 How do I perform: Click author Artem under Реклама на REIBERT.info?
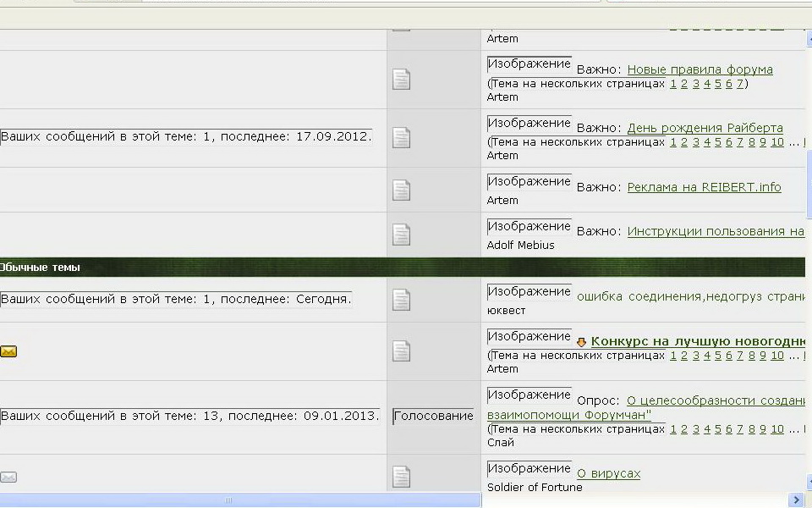(502, 201)
